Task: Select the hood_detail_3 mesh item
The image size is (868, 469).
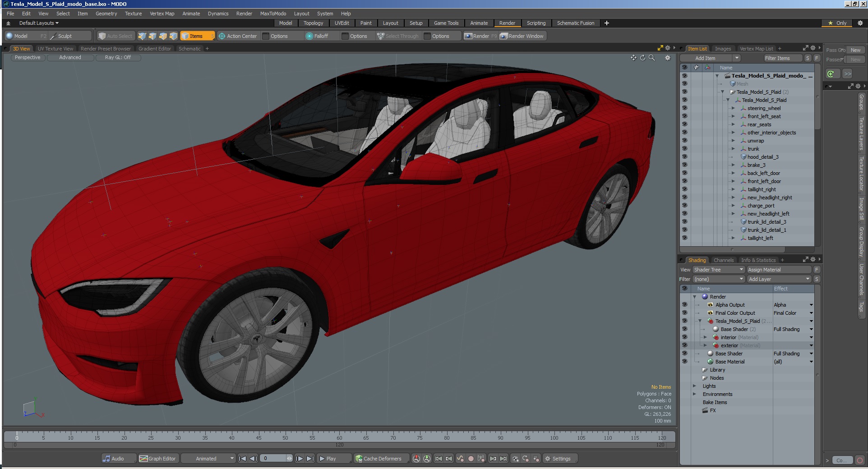Action: click(x=763, y=157)
